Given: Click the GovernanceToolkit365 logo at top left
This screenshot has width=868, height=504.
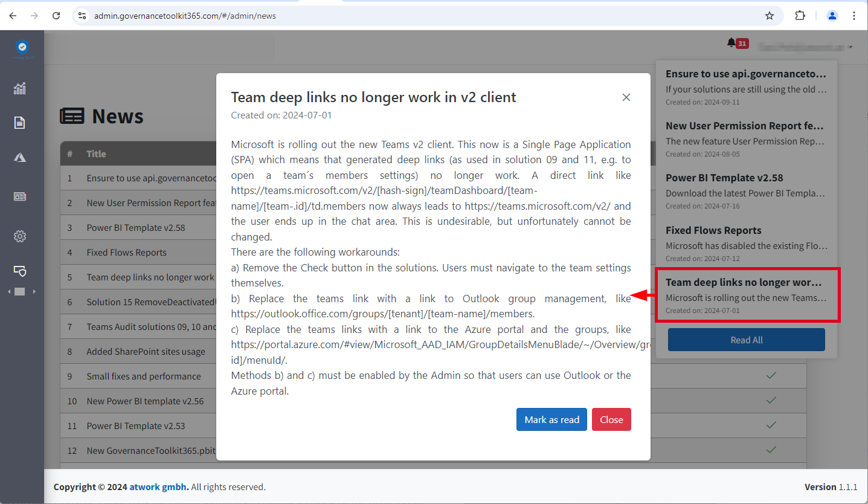Looking at the screenshot, I should [x=22, y=48].
